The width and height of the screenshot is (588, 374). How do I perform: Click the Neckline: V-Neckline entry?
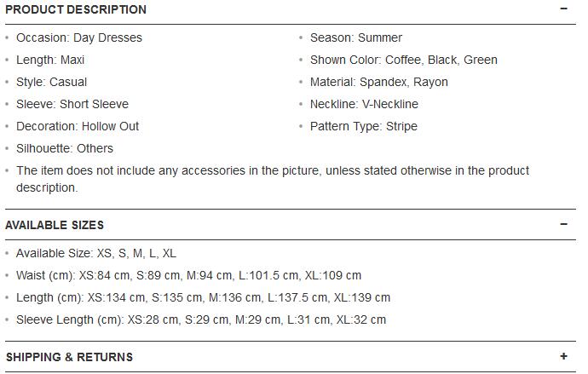click(364, 104)
